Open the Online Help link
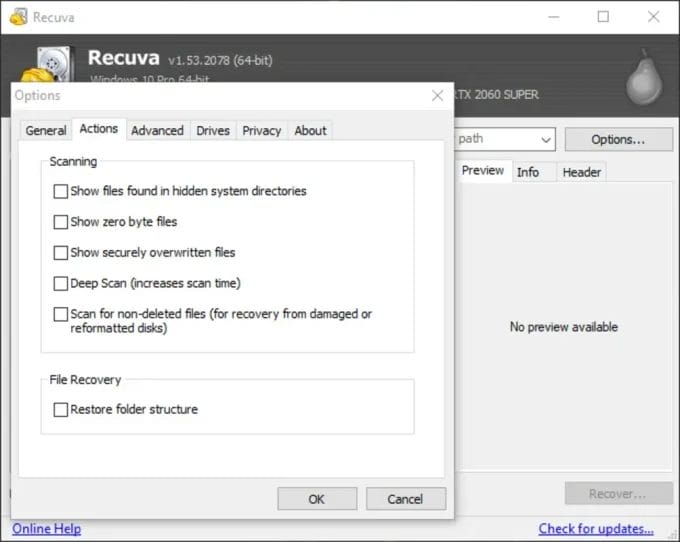The height and width of the screenshot is (542, 680). (46, 528)
